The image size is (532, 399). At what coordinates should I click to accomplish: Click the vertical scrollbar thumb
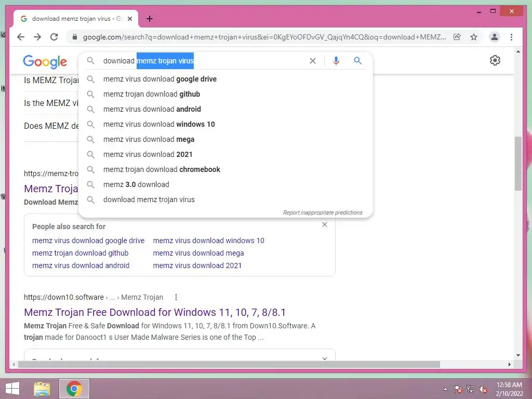[x=518, y=164]
